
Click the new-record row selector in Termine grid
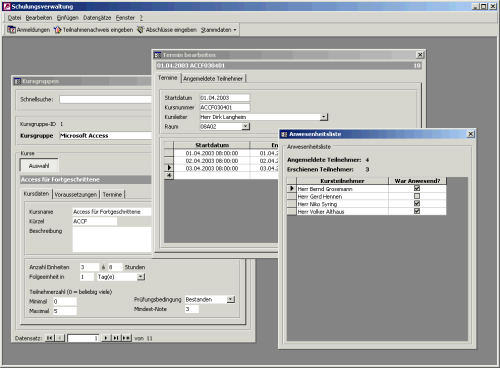point(169,175)
